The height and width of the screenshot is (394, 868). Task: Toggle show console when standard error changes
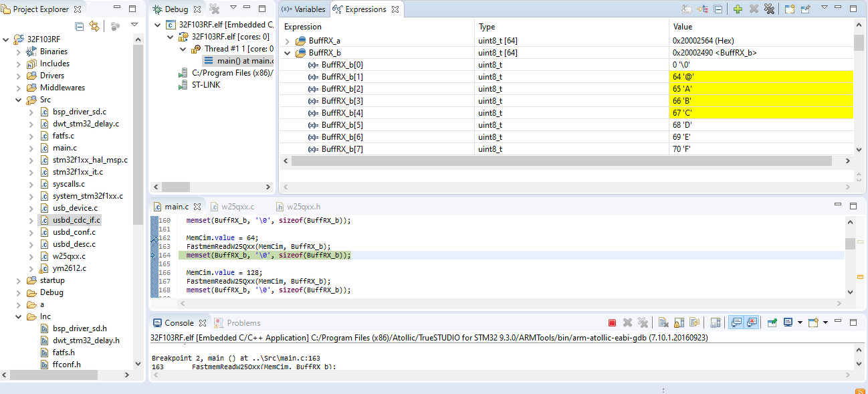pos(752,322)
